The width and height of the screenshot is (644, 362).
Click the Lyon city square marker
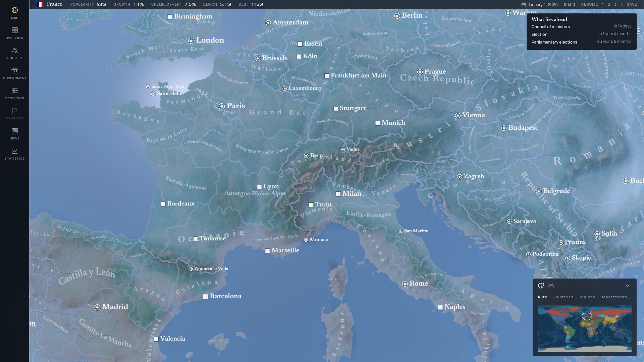tap(259, 187)
